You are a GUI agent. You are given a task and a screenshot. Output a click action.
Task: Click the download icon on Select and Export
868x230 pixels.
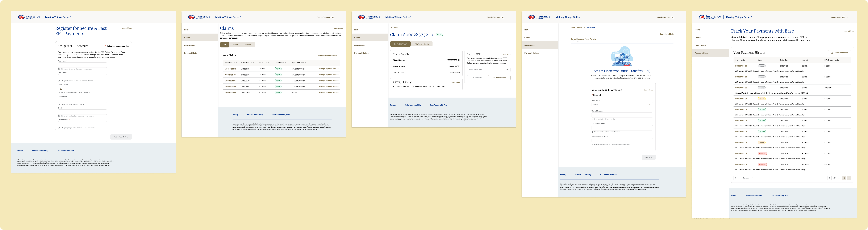click(x=832, y=52)
